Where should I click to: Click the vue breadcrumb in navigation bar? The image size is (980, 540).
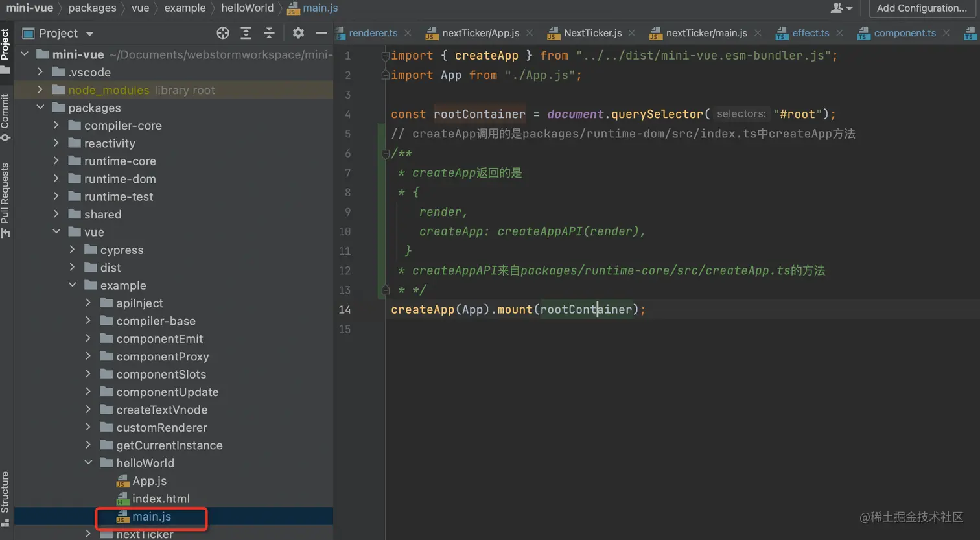click(x=140, y=8)
